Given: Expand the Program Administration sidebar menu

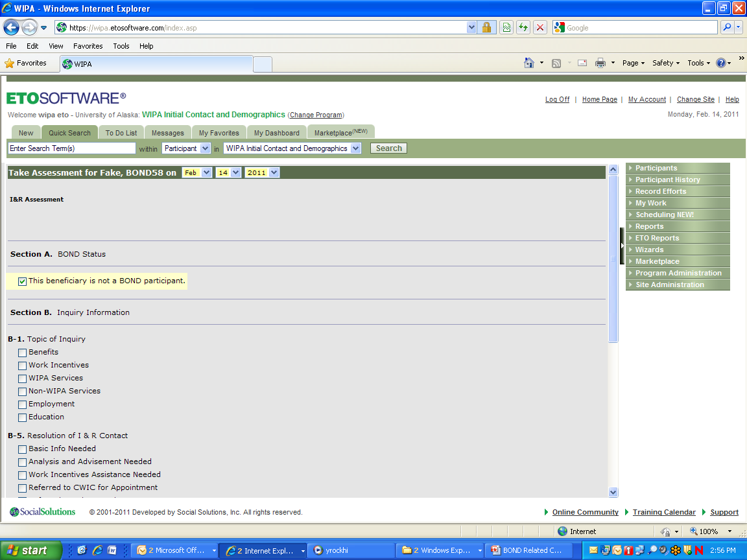Looking at the screenshot, I should click(678, 274).
